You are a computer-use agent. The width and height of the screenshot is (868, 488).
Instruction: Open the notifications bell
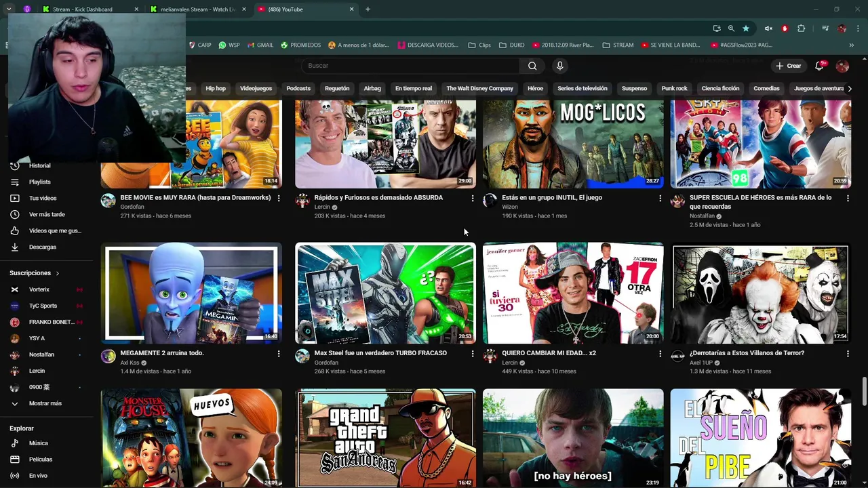819,66
